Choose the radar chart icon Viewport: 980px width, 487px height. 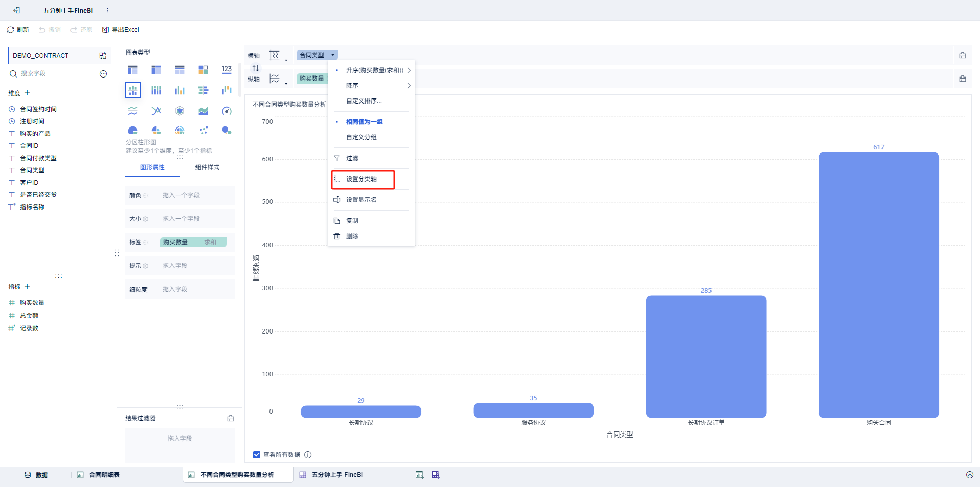click(180, 111)
